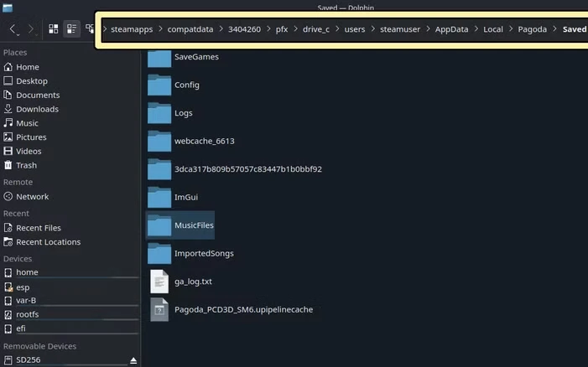Click Saved at end of breadcrumb
The height and width of the screenshot is (367, 588).
(x=575, y=29)
